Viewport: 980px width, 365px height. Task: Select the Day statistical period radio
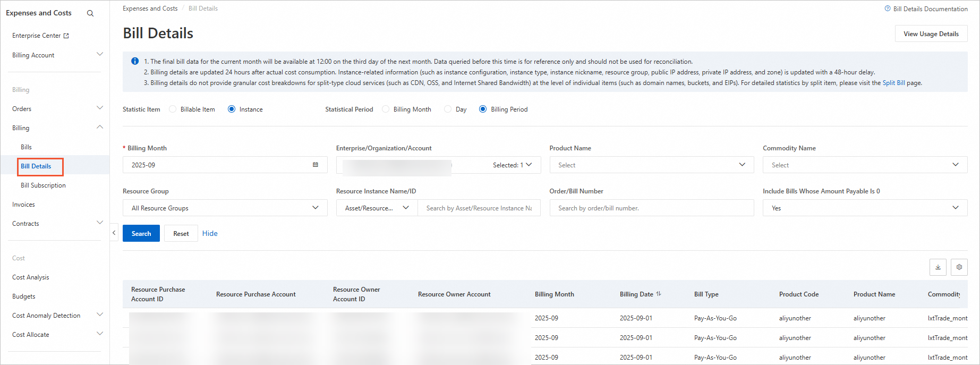pos(448,109)
